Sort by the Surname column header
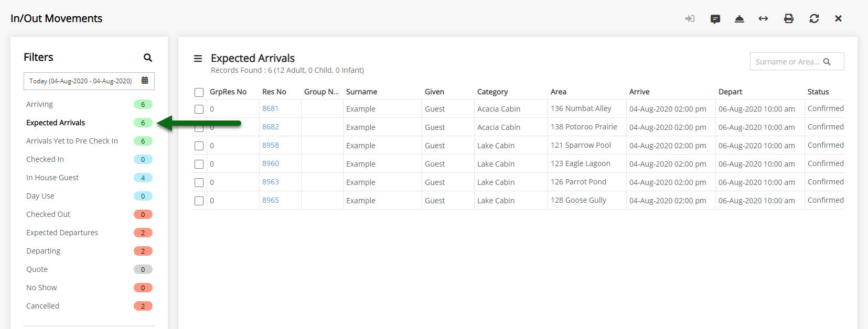This screenshot has width=868, height=329. [361, 92]
